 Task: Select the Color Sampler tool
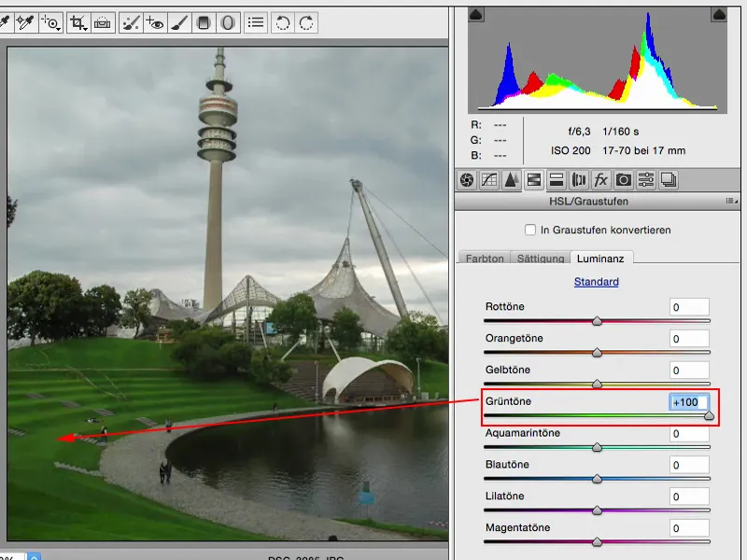25,22
